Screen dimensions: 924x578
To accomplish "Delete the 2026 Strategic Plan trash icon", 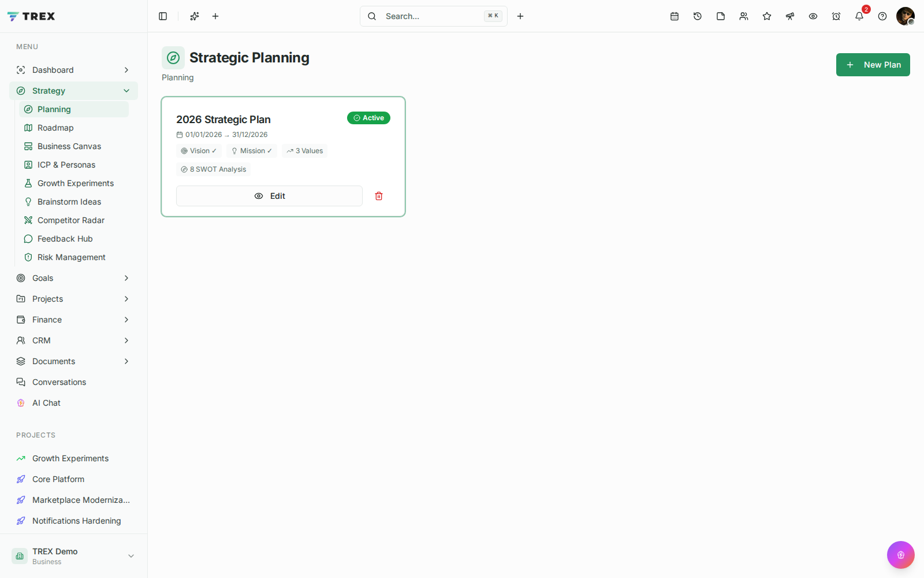I will coord(379,196).
